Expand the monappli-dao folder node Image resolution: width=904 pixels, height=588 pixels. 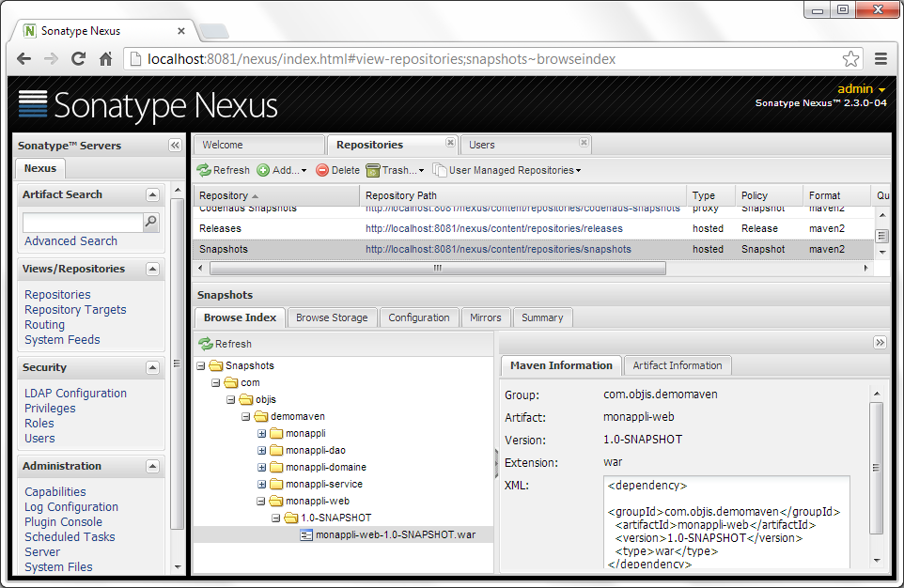coord(262,450)
